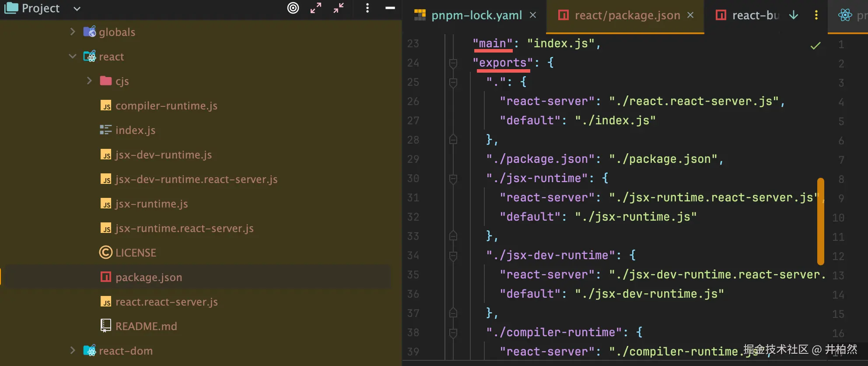Open the Project panel options kebab menu
This screenshot has height=366, width=868.
[x=367, y=8]
